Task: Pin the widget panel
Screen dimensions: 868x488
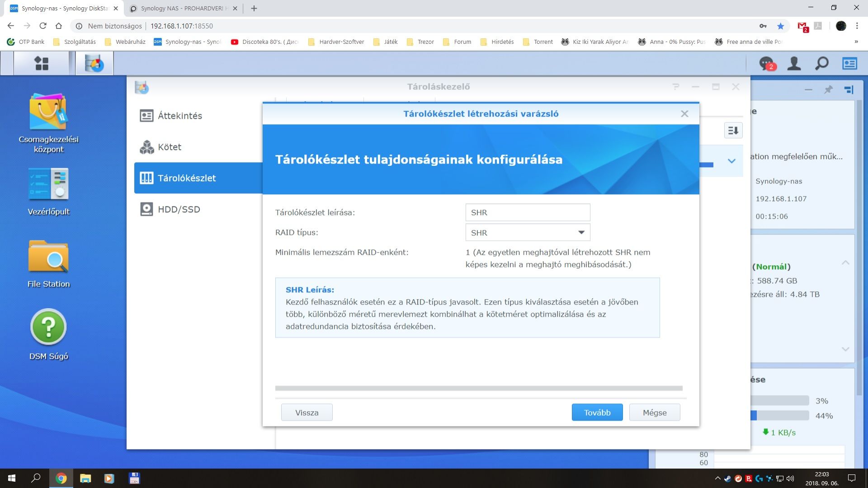Action: point(828,89)
